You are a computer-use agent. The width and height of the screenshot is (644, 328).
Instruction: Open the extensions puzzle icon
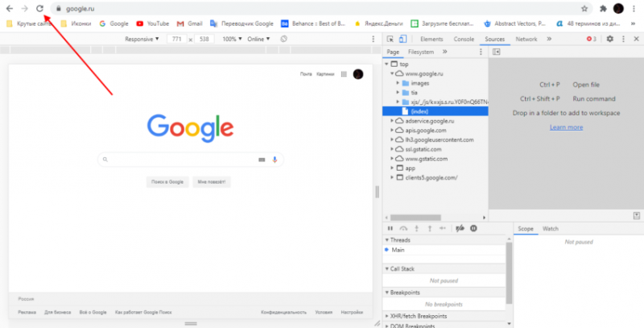coord(603,9)
